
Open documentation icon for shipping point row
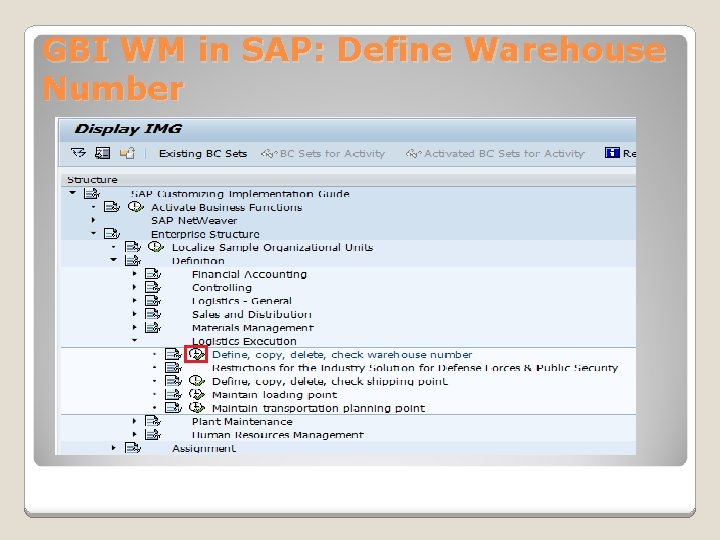click(x=173, y=381)
